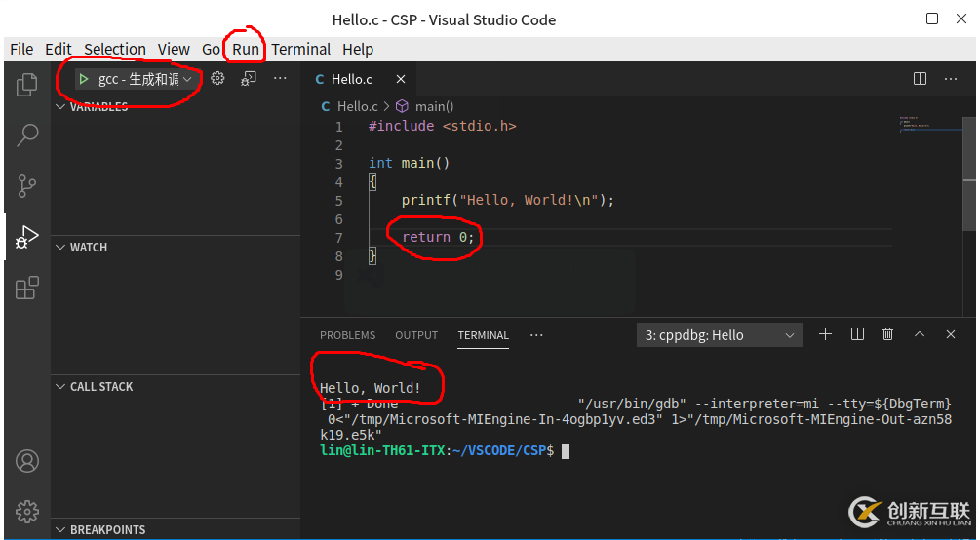Click the 'int main()' line

click(409, 163)
